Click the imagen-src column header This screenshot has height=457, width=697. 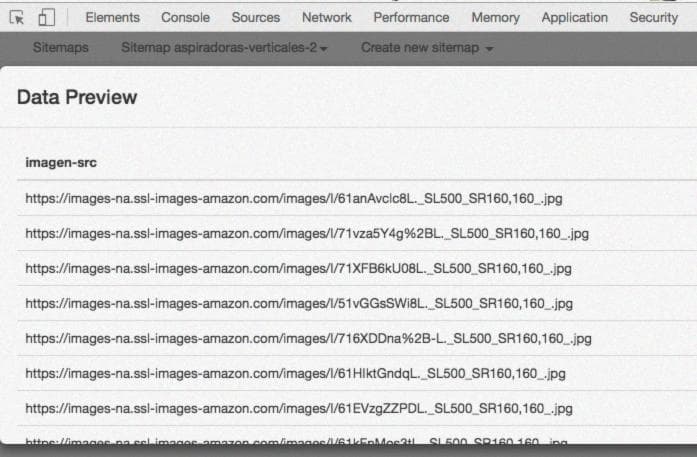coord(61,163)
